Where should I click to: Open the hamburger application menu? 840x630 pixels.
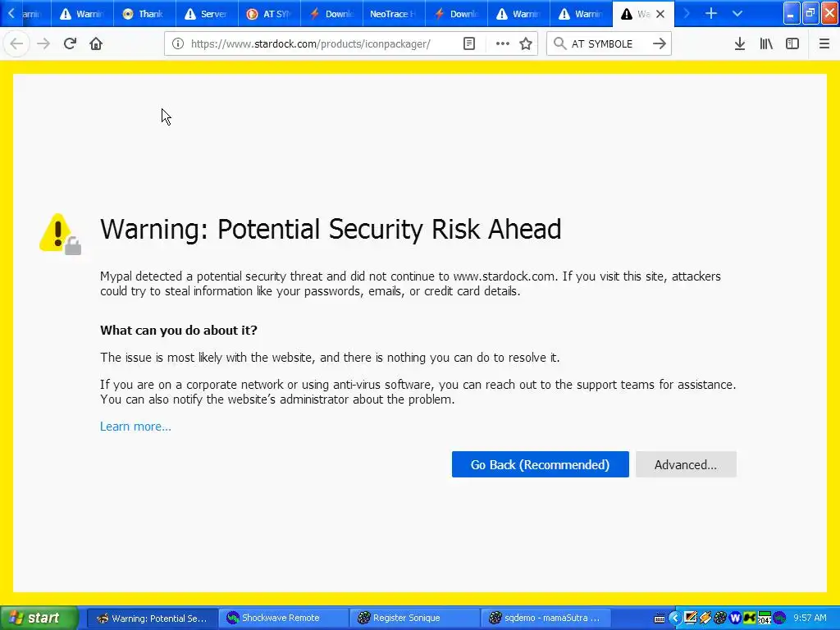[x=824, y=44]
